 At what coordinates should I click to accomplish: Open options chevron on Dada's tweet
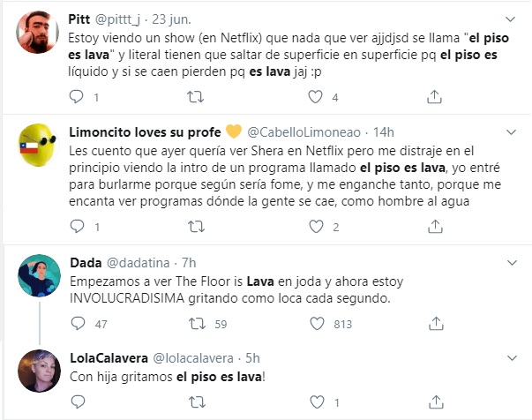click(511, 262)
